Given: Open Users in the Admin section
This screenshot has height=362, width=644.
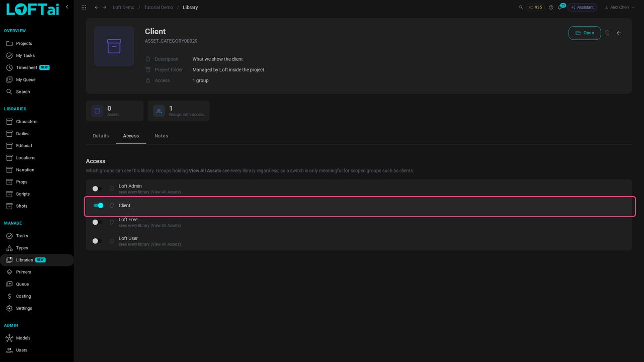Looking at the screenshot, I should click(x=37, y=350).
